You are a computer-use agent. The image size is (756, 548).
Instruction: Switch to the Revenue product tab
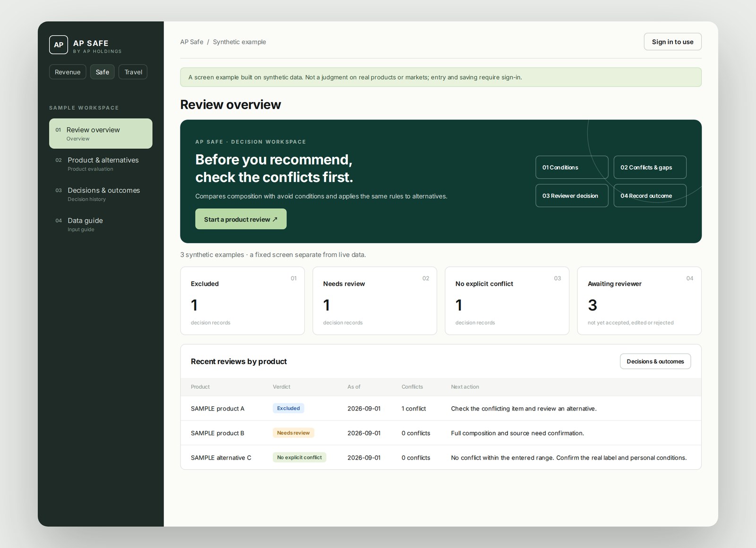(68, 72)
